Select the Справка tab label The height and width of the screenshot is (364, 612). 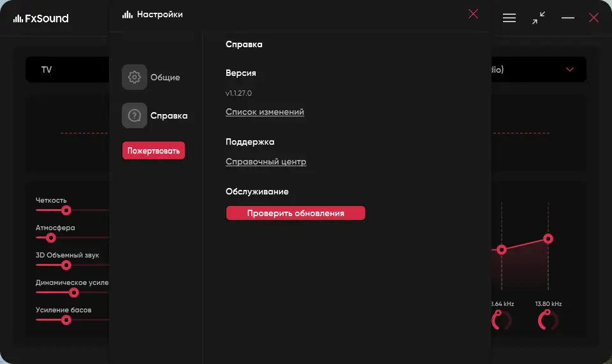169,116
